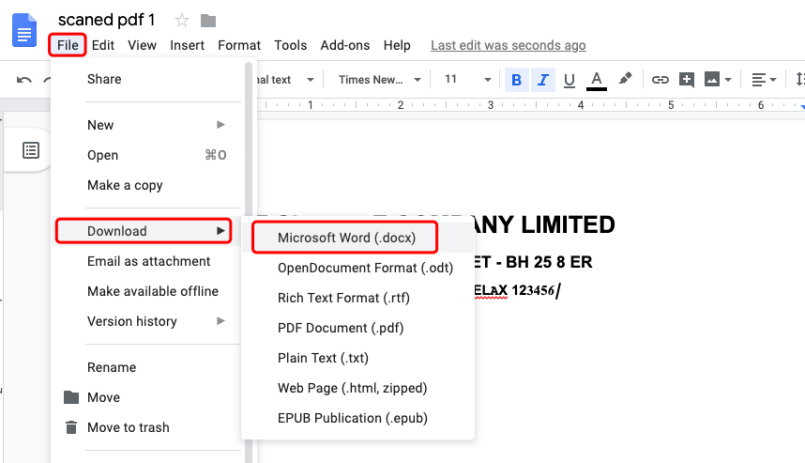Click the document title 'scaned pdf 1'
Screen dimensions: 805x463
pyautogui.click(x=106, y=20)
